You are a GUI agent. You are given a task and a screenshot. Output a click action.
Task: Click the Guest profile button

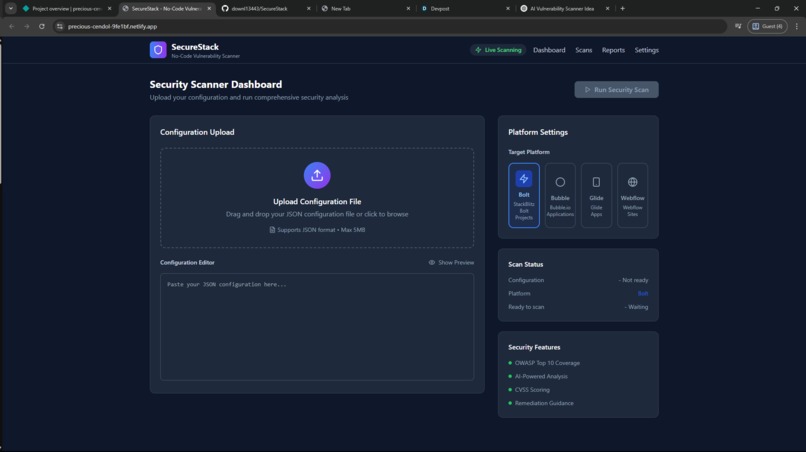pos(767,26)
